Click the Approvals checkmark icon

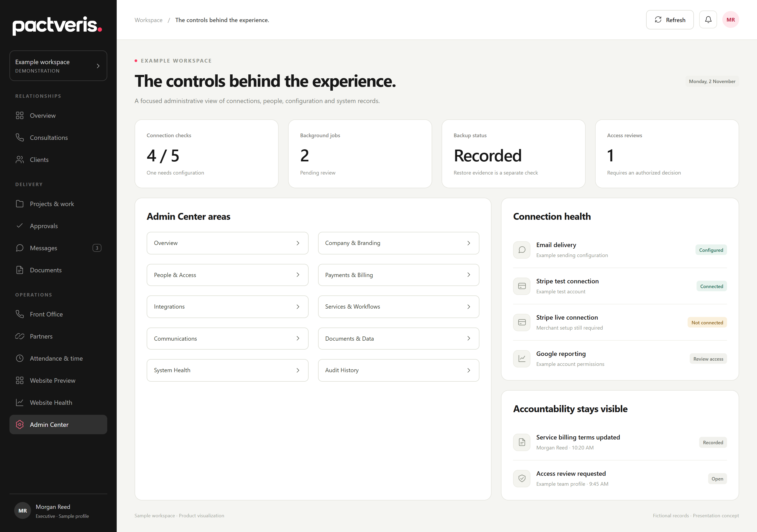coord(20,226)
